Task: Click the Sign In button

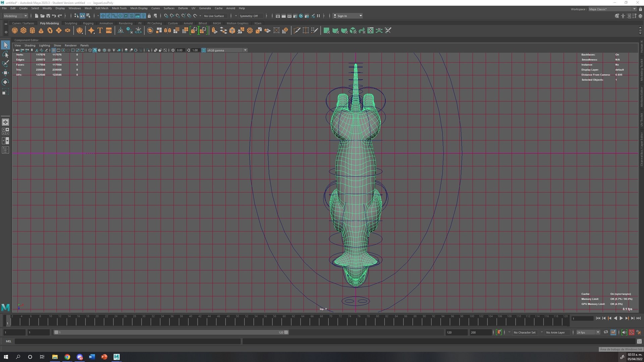Action: pyautogui.click(x=347, y=16)
